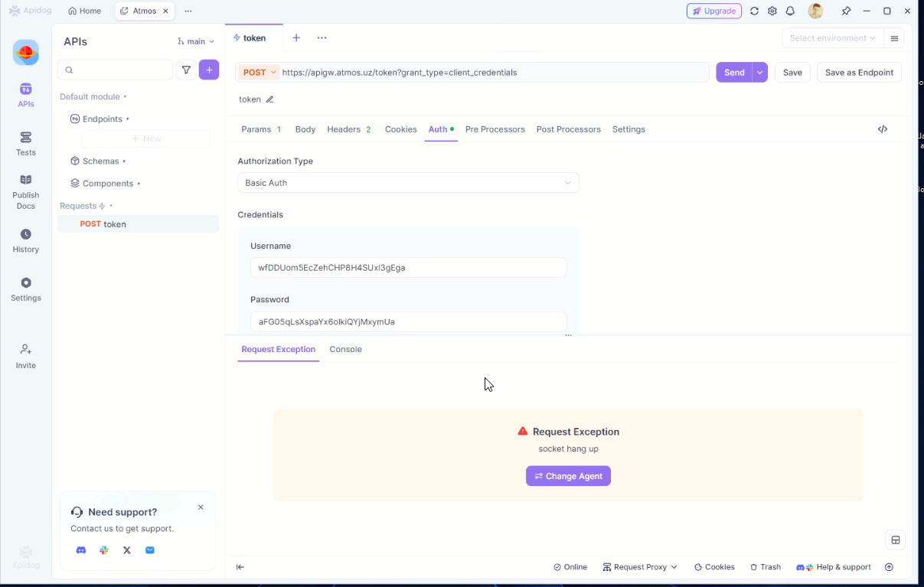Click the refresh sync icon in title bar
Viewport: 924px width, 587px height.
point(754,11)
